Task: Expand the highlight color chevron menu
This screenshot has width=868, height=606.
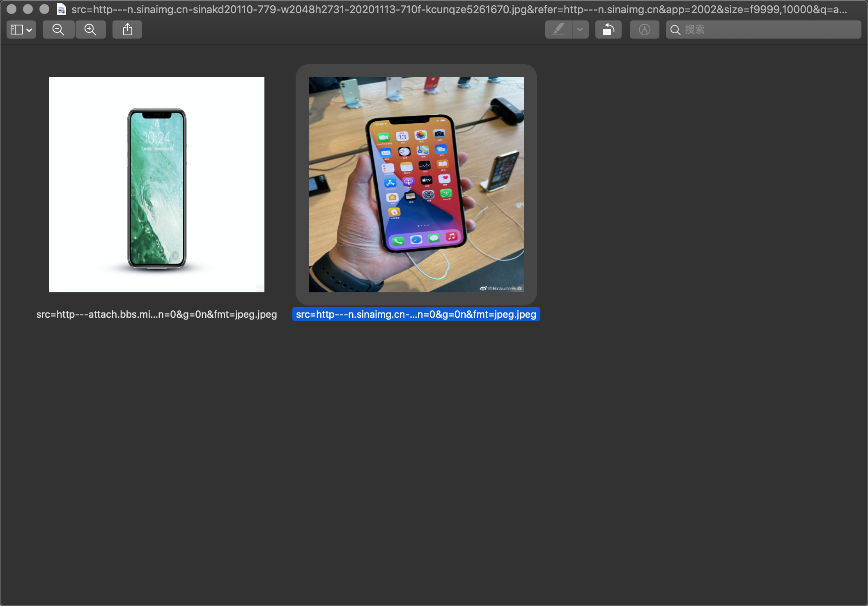Action: (580, 30)
